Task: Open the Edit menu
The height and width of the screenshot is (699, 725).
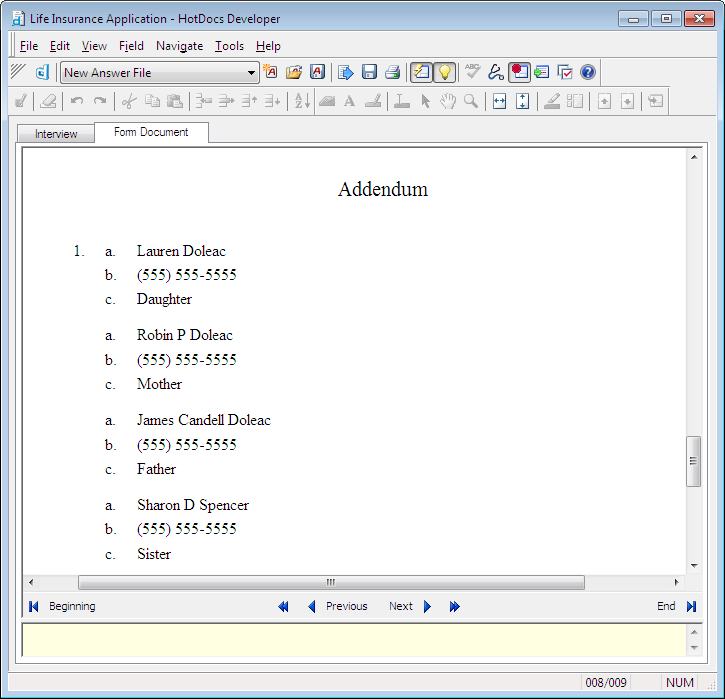Action: (60, 46)
